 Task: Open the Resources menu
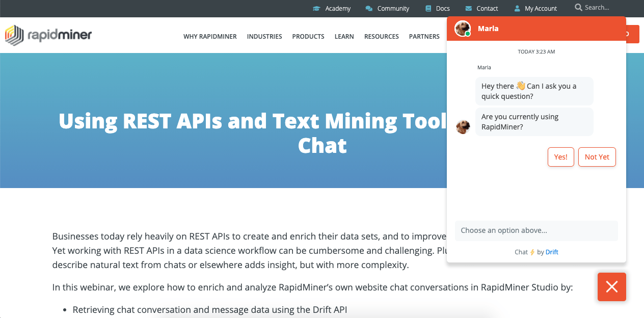click(x=382, y=37)
